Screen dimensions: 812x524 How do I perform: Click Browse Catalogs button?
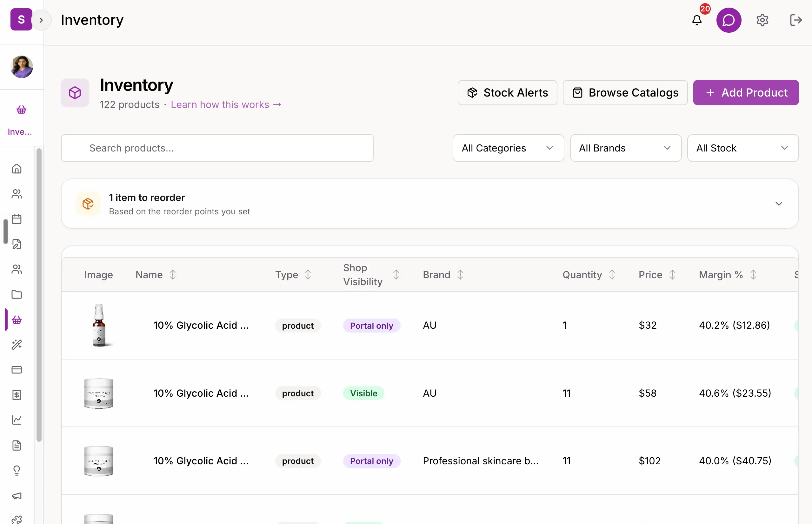[x=625, y=92]
